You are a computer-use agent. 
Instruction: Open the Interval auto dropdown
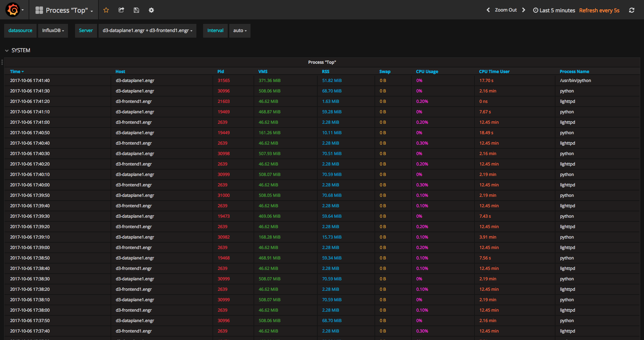pos(240,31)
